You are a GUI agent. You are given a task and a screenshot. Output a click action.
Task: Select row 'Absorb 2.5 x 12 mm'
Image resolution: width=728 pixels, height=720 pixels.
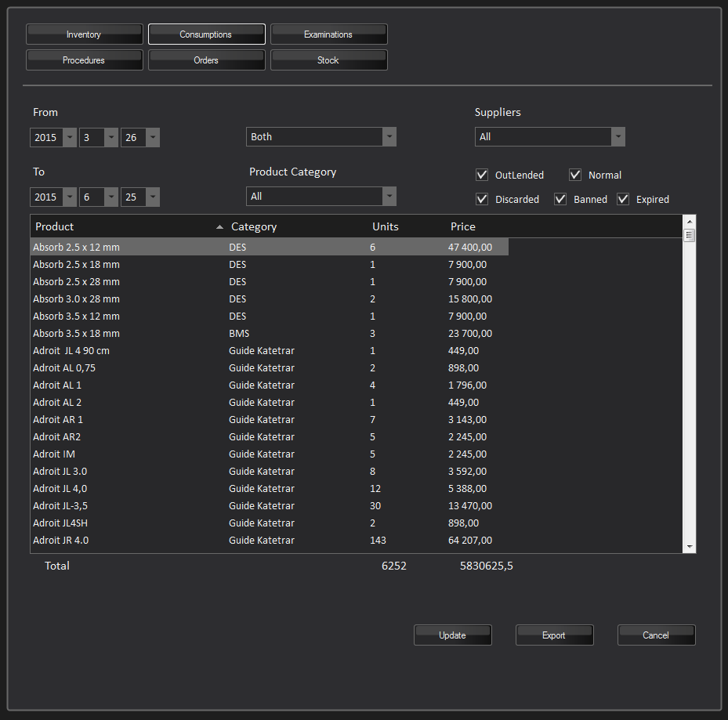pos(270,247)
